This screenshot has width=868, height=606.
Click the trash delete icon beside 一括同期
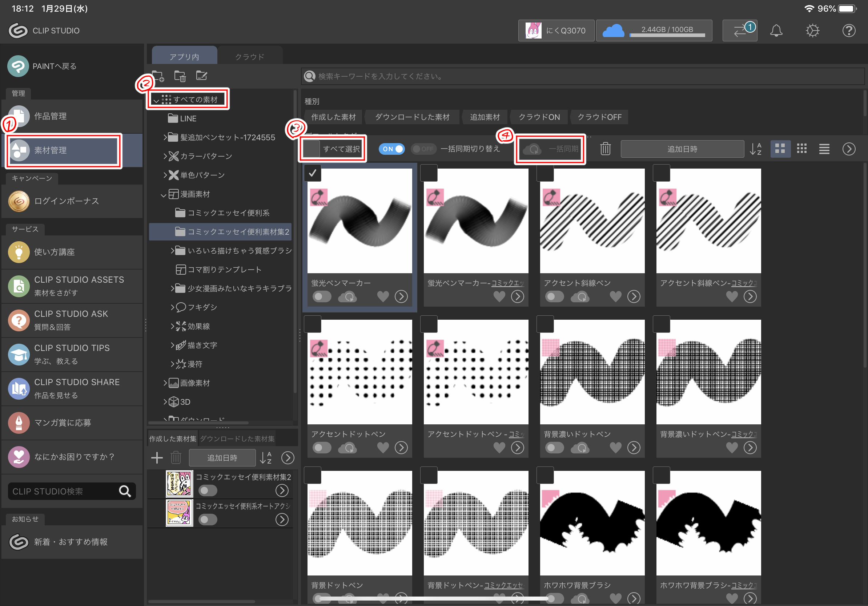pyautogui.click(x=605, y=149)
